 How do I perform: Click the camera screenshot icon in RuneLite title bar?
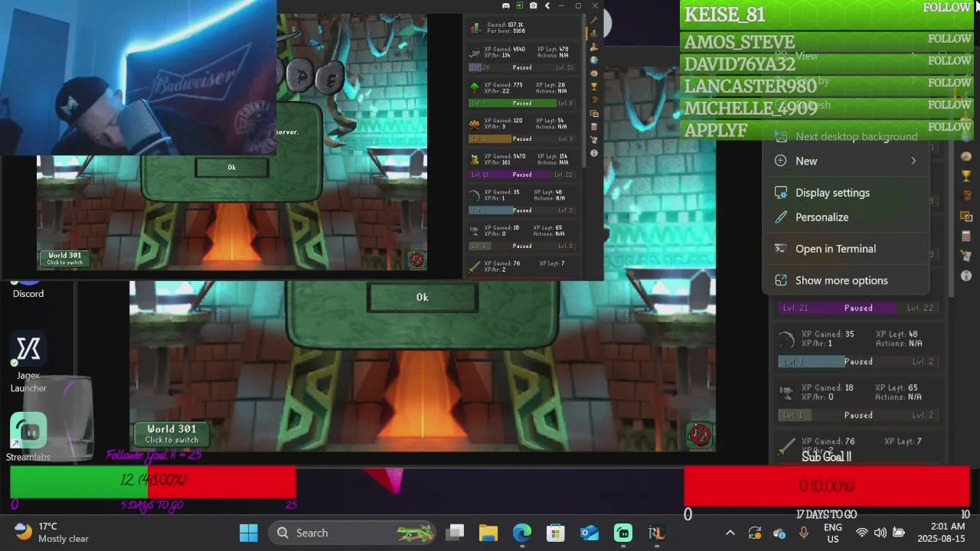(x=534, y=6)
